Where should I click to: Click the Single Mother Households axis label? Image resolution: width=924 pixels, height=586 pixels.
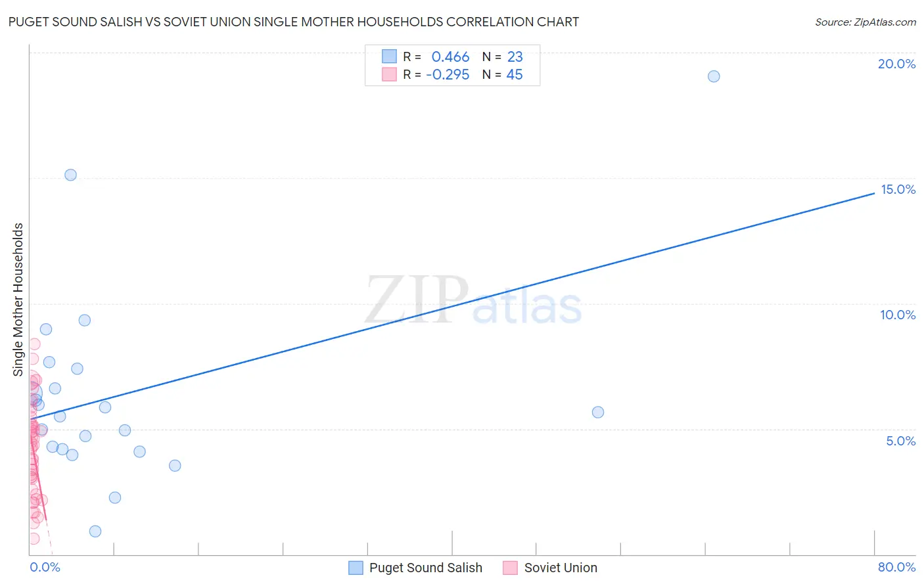(18, 300)
